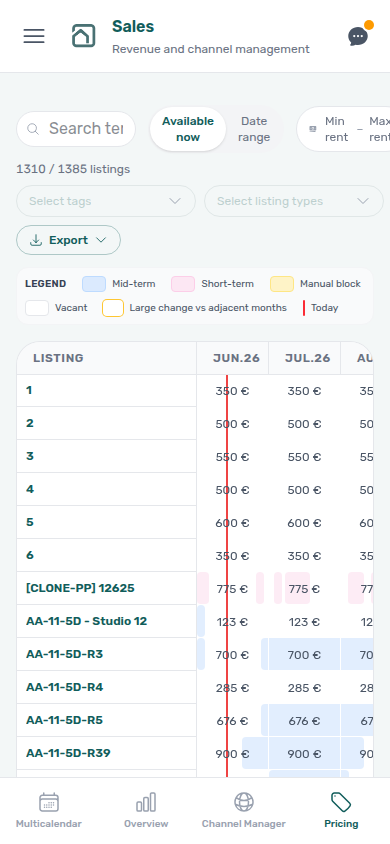
Task: Expand the Export chevron menu
Action: [x=101, y=240]
